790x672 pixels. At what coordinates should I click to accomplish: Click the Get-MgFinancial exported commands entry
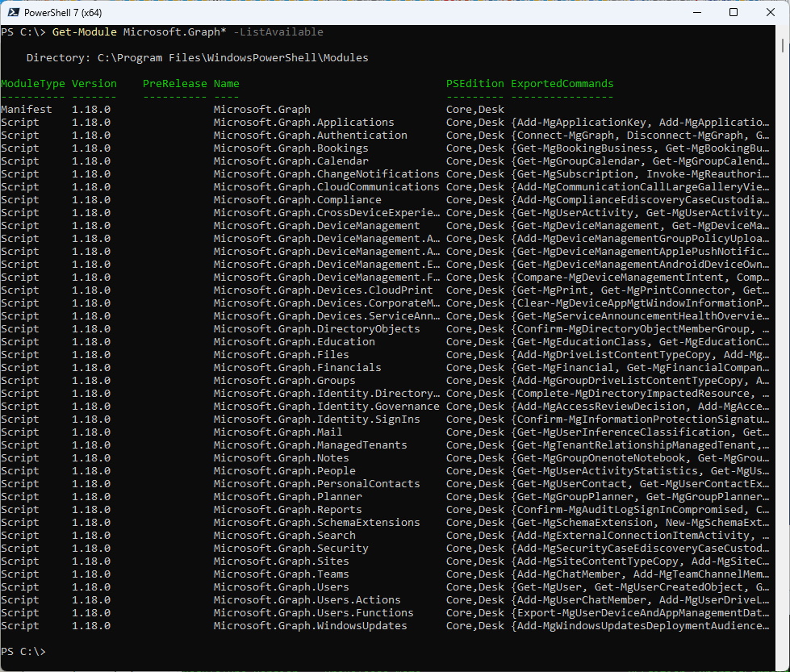(641, 368)
